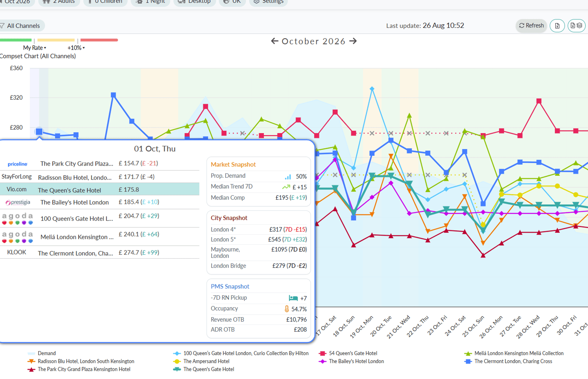Export multi-layer Excel report

coord(576,26)
